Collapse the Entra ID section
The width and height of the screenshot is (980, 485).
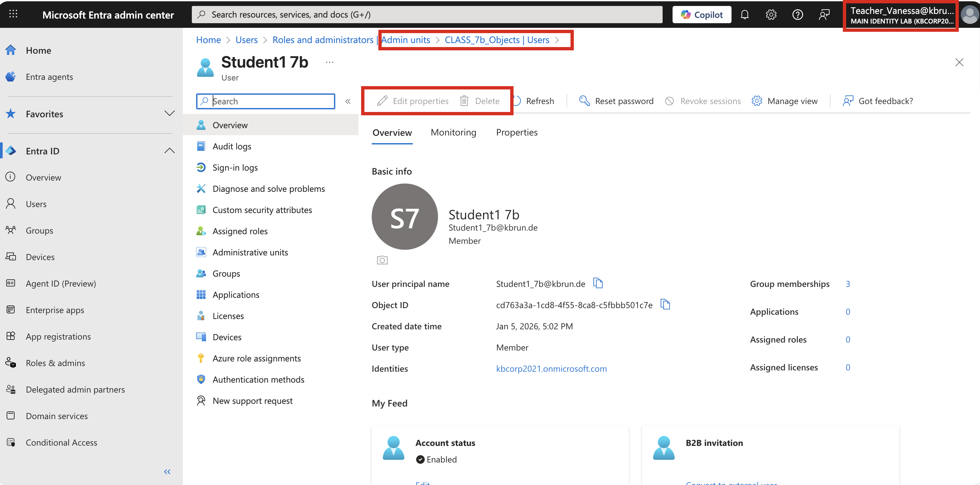click(x=169, y=151)
